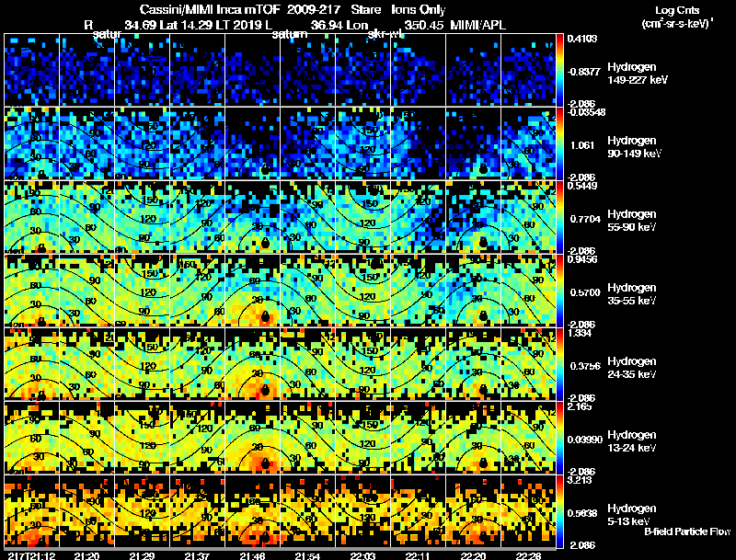Screen dimensions: 736x560
Task: Click the '21:54' time axis label
Action: pos(307,555)
